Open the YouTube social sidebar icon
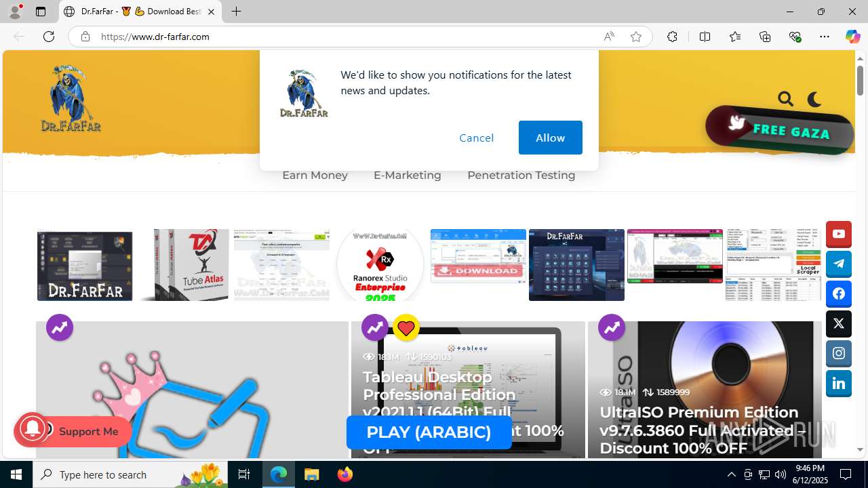Viewport: 868px width, 488px height. 839,234
